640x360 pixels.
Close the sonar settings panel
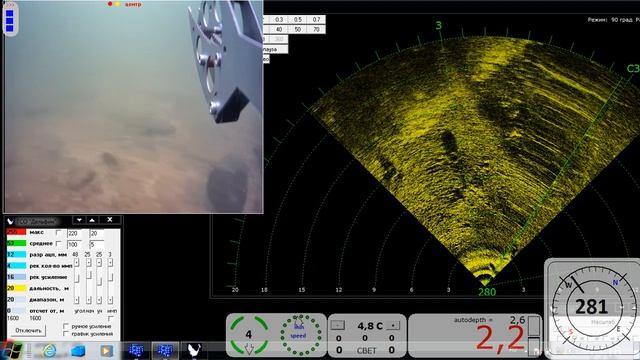tap(110, 220)
